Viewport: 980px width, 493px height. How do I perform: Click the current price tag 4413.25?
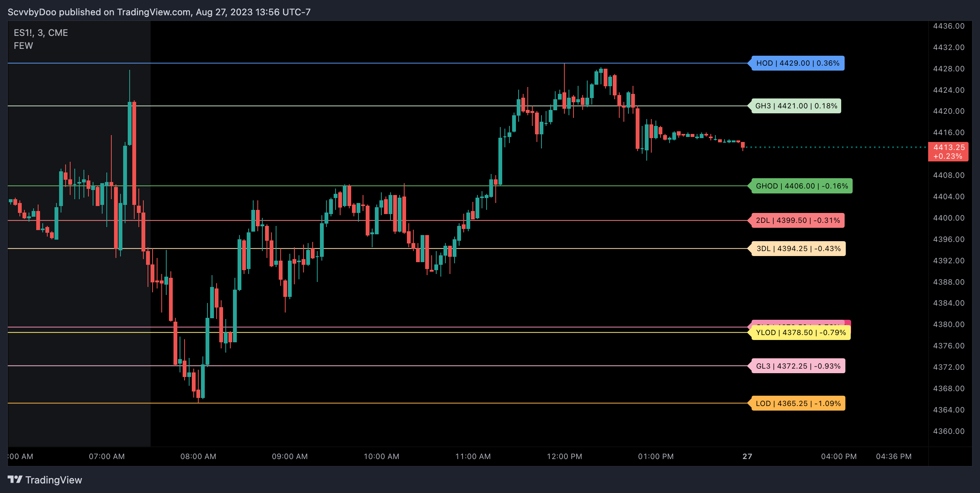click(x=948, y=152)
